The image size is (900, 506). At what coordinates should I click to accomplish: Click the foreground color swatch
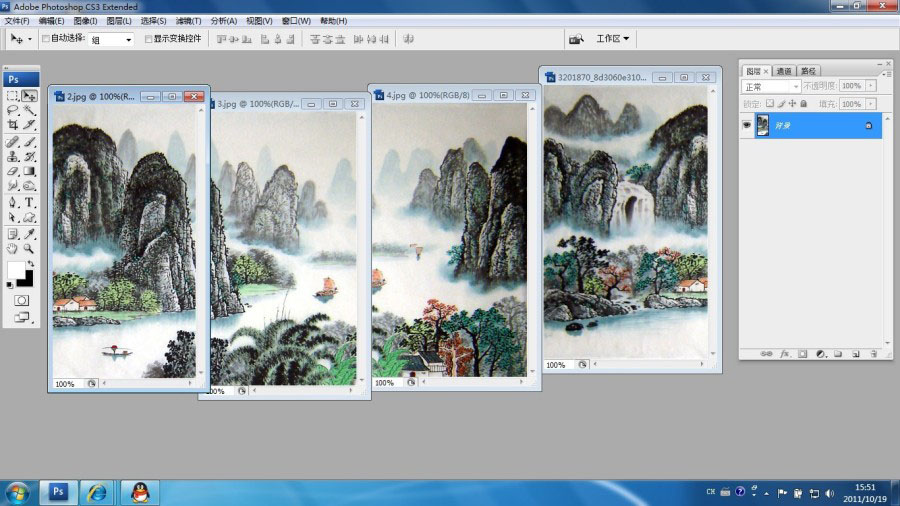(15, 270)
